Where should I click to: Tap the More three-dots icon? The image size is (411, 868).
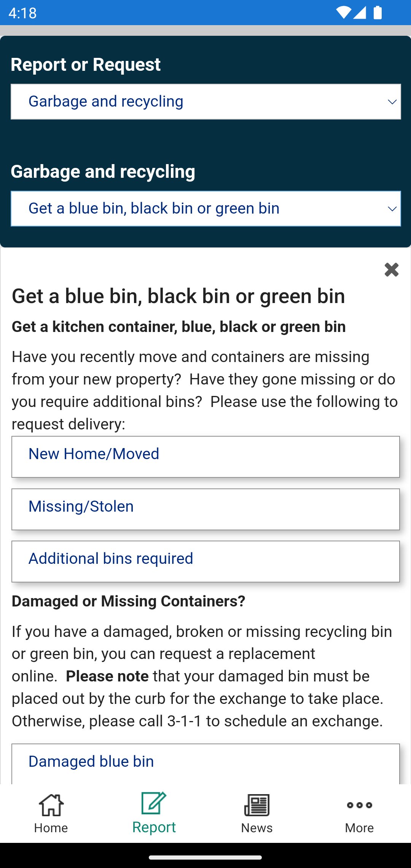pyautogui.click(x=359, y=805)
